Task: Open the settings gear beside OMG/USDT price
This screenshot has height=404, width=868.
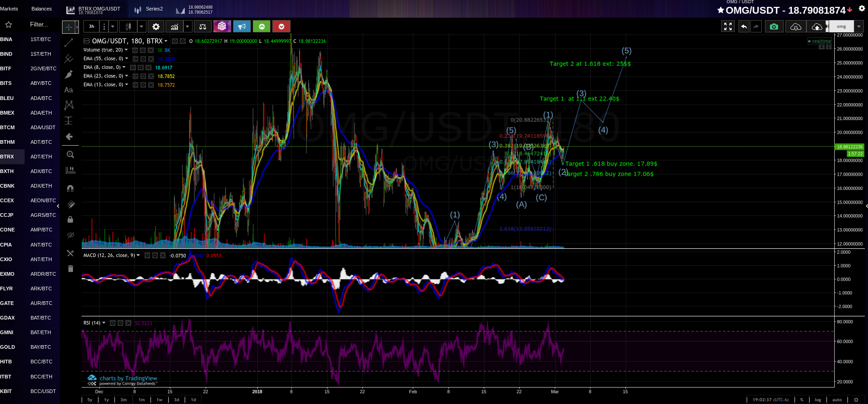Action: tap(862, 9)
